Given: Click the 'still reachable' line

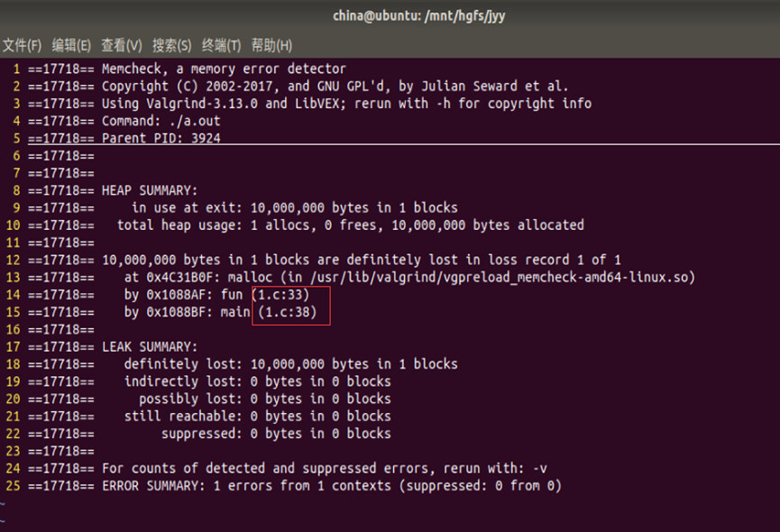Looking at the screenshot, I should click(257, 417).
